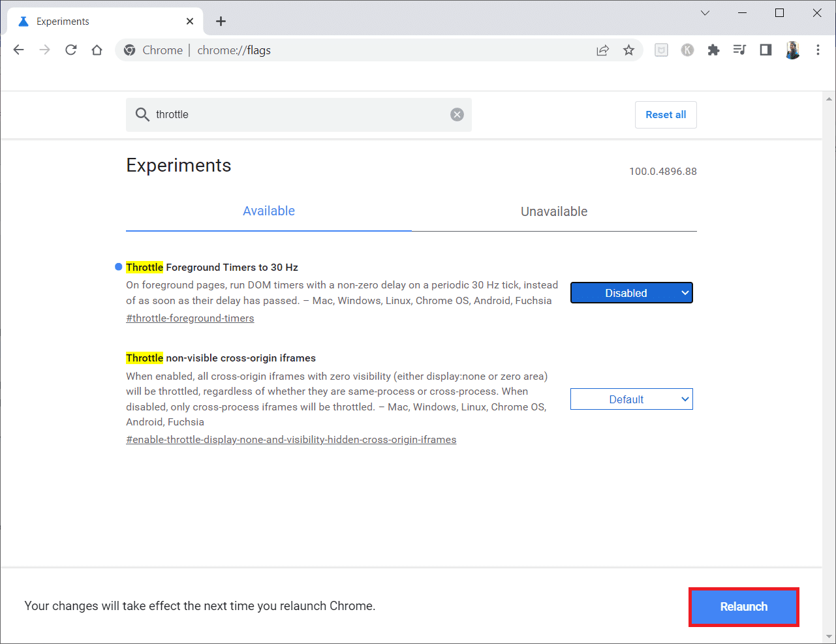The height and width of the screenshot is (644, 836).
Task: Select the Available tab
Action: coord(268,211)
